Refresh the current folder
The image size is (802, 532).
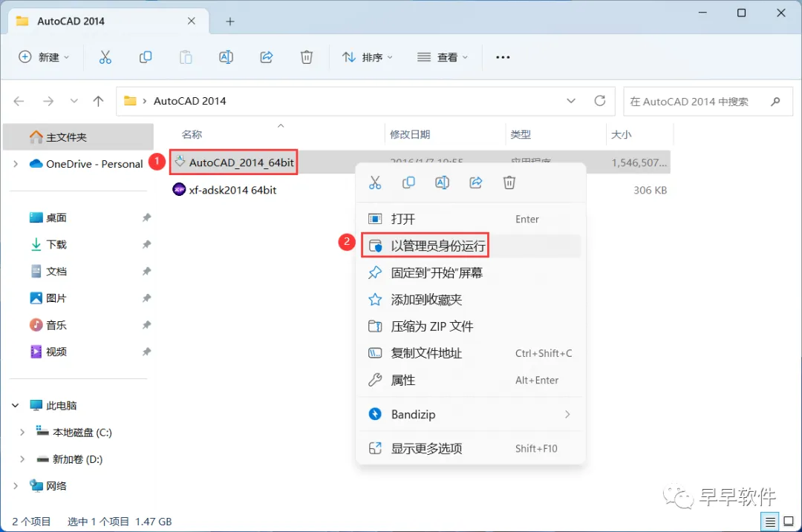tap(600, 101)
